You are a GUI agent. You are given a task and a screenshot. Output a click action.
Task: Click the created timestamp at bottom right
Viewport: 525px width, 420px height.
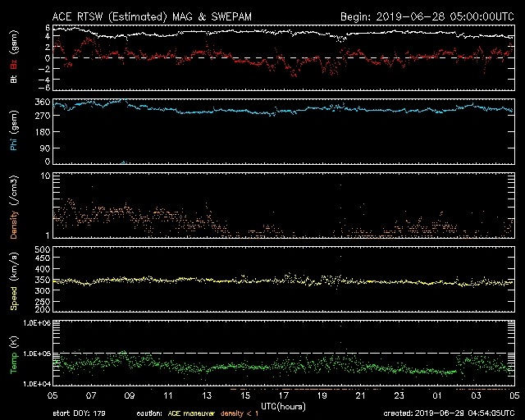(x=447, y=413)
